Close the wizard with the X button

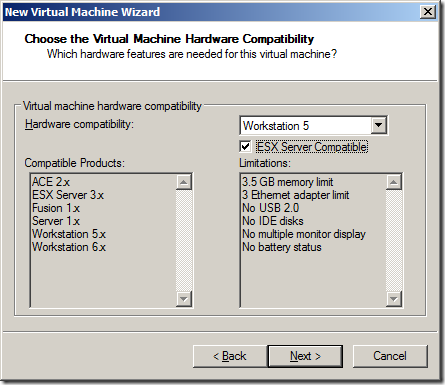point(428,12)
